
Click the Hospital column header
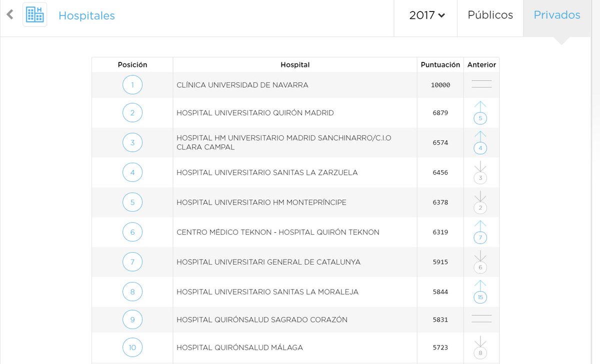[x=295, y=64]
